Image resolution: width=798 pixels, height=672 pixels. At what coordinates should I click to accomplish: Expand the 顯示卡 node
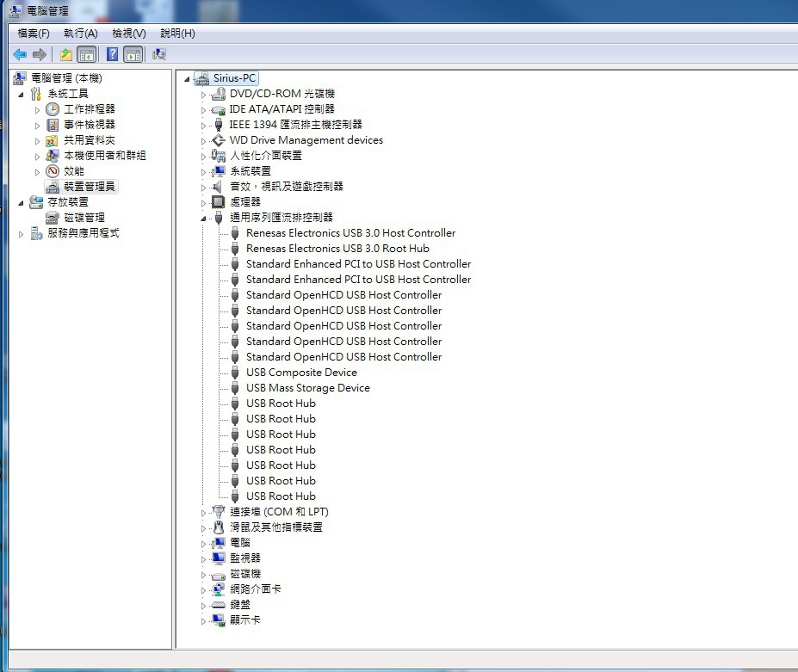point(203,621)
